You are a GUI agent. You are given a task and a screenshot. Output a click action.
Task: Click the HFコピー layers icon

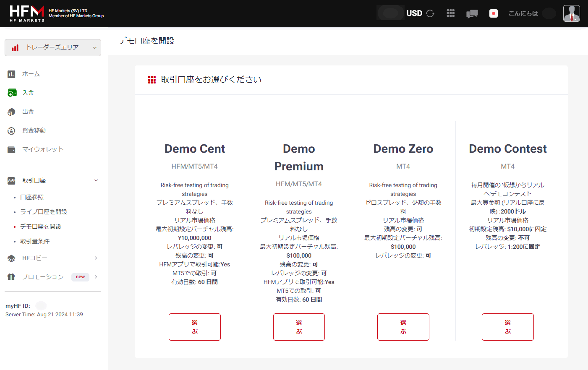11,258
